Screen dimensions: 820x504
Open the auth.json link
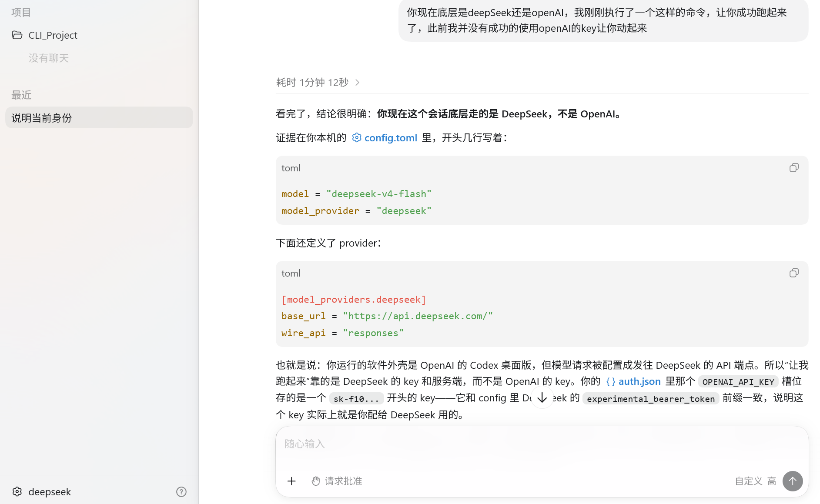pyautogui.click(x=639, y=381)
